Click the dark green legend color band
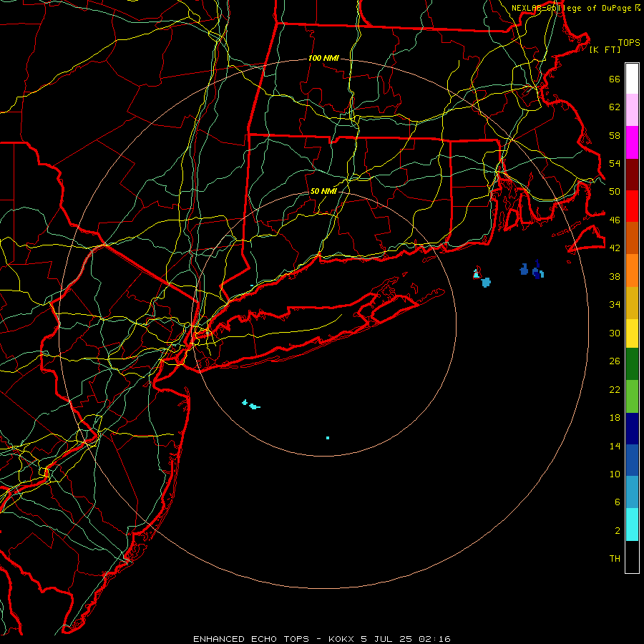644x644 pixels. pyautogui.click(x=632, y=364)
